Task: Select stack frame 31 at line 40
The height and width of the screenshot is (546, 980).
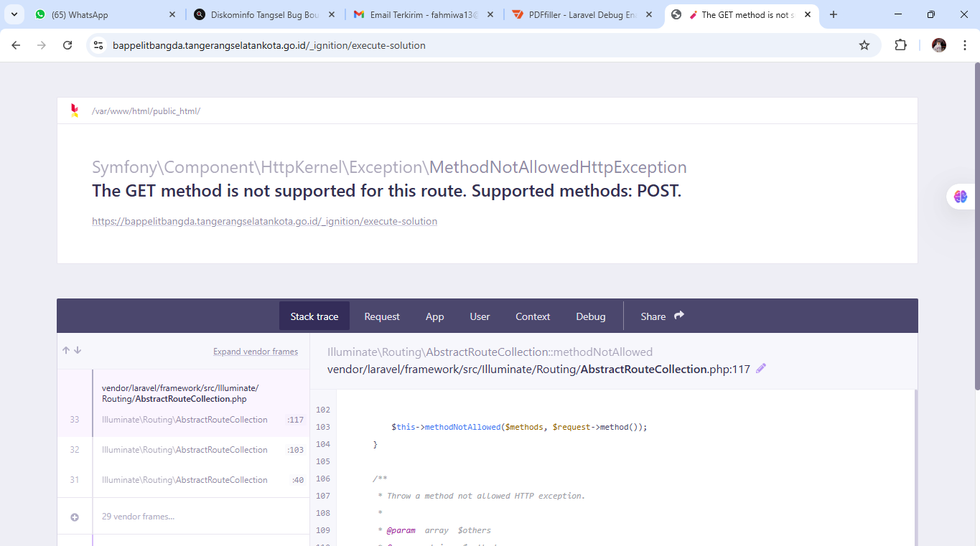Action: (183, 480)
